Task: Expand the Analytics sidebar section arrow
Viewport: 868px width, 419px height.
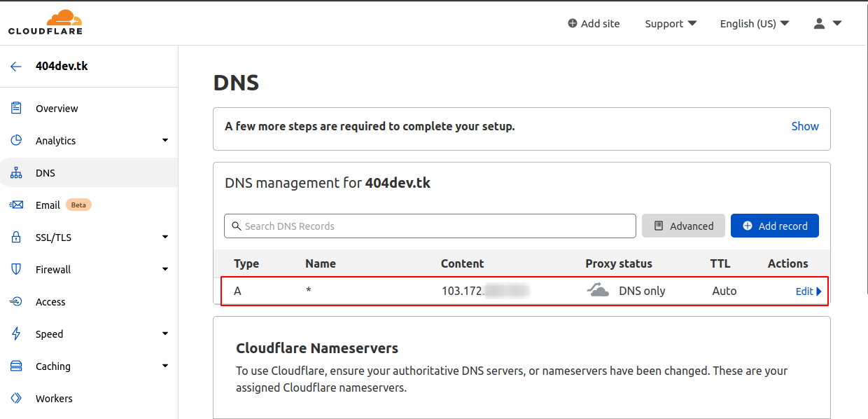Action: [165, 140]
